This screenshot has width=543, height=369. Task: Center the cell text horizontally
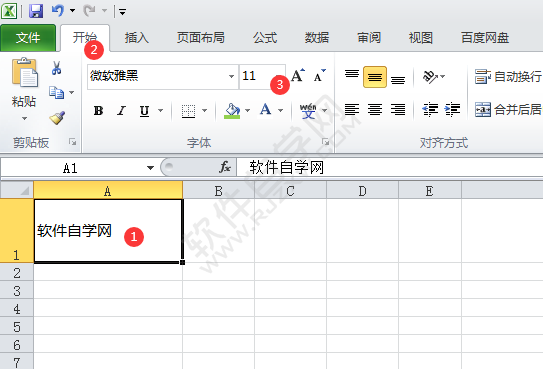pos(375,110)
